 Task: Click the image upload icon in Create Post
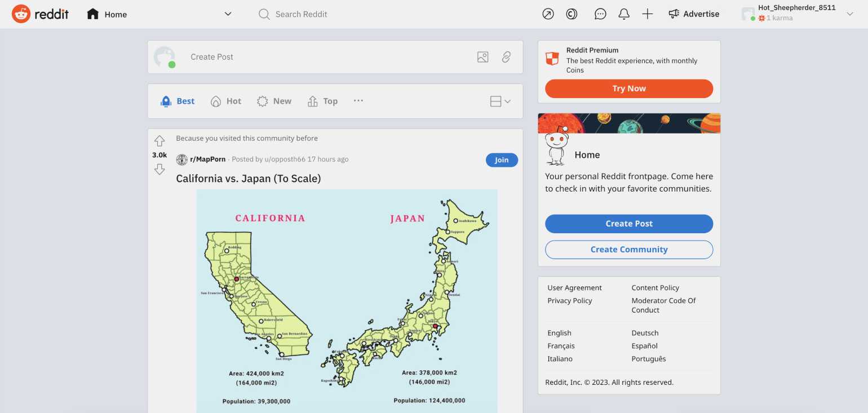coord(482,57)
